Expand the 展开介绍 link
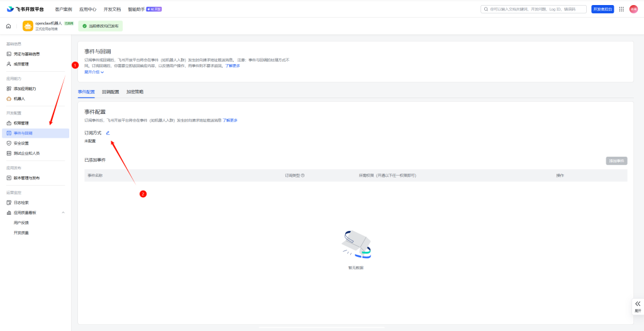Viewport: 644px width, 331px height. (x=94, y=72)
